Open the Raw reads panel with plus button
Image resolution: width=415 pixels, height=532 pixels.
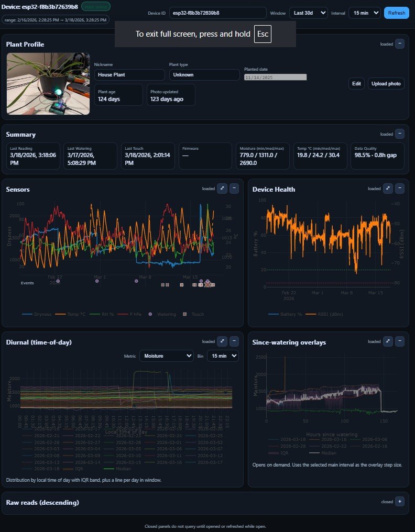[x=400, y=502]
